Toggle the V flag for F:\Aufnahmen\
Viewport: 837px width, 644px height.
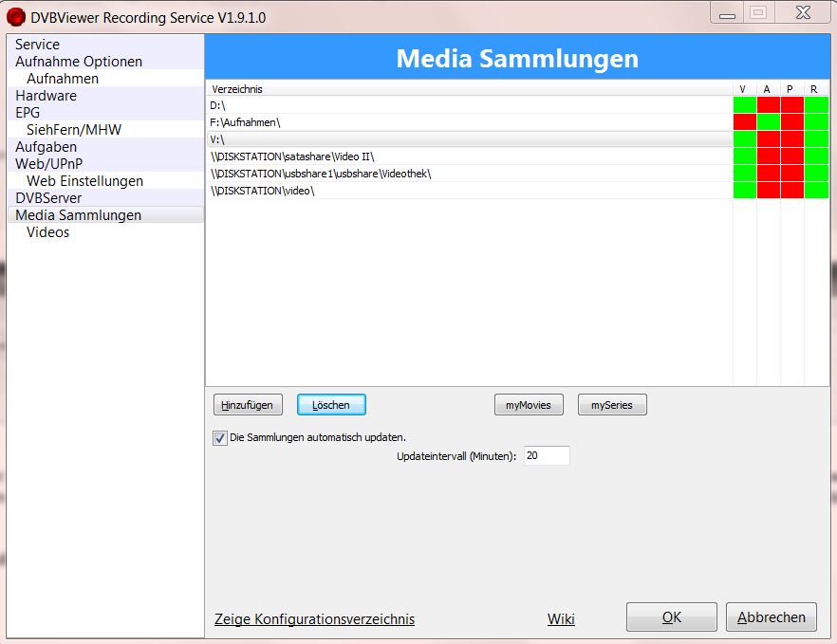[745, 122]
